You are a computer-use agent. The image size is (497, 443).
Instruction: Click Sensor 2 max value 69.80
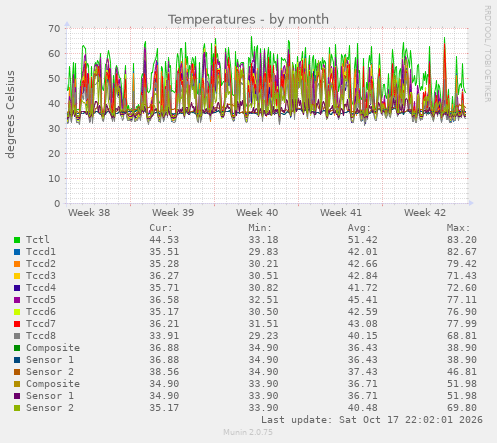pyautogui.click(x=462, y=408)
